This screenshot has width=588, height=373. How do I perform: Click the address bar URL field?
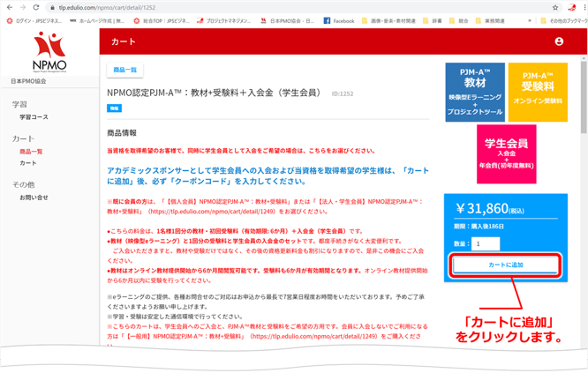click(300, 7)
